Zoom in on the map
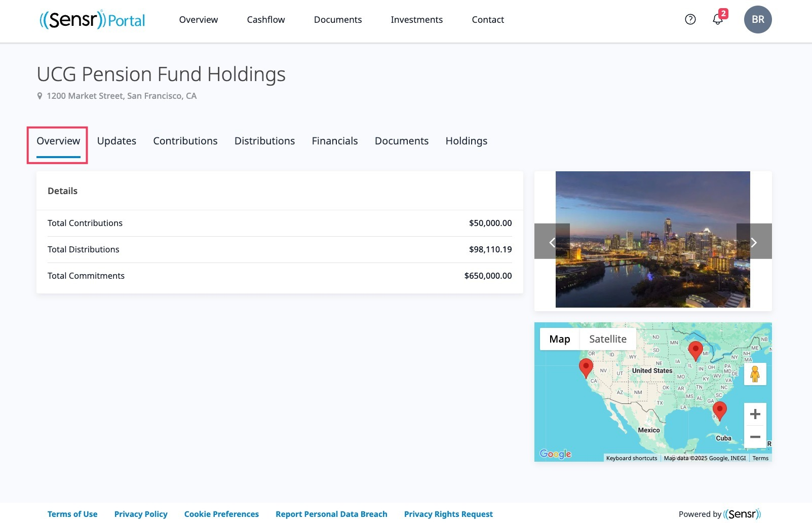This screenshot has width=812, height=523. click(755, 414)
